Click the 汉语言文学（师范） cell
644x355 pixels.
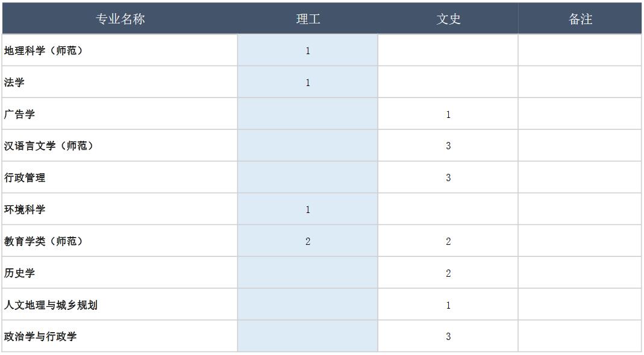(x=120, y=146)
